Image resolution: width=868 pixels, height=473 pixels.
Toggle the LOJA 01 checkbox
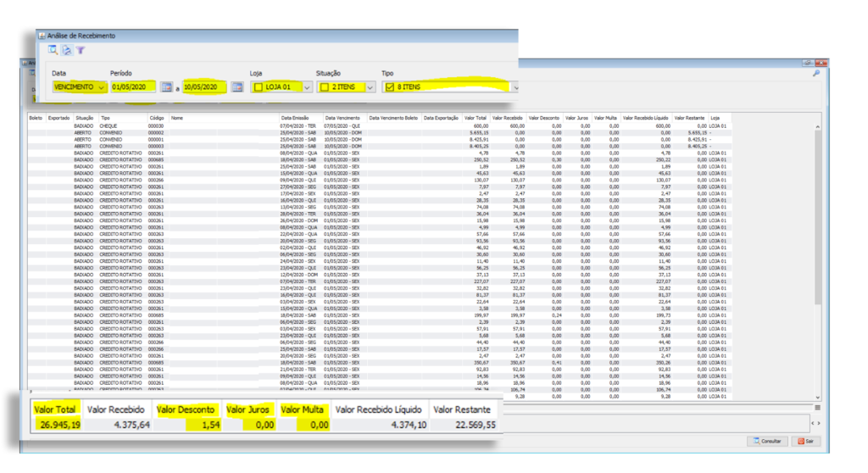(x=258, y=87)
